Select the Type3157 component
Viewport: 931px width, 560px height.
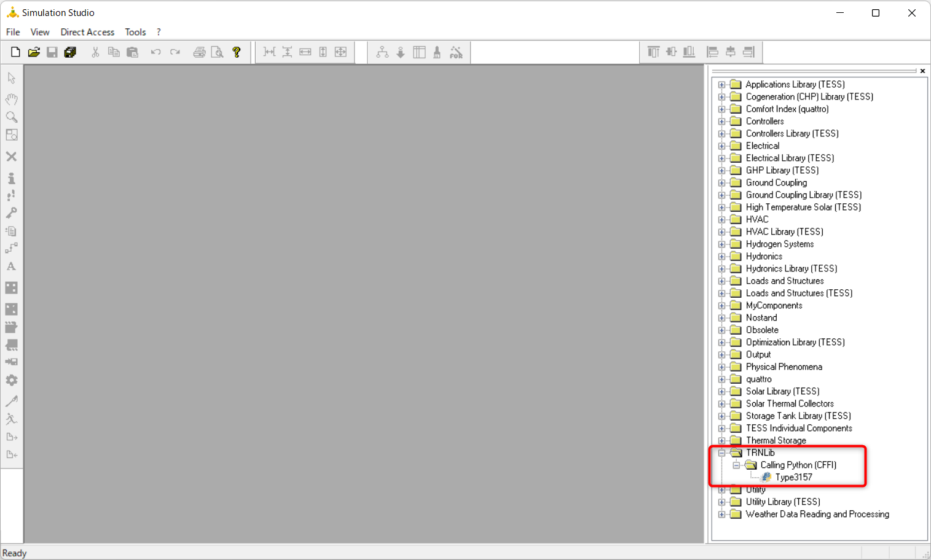[x=793, y=477]
